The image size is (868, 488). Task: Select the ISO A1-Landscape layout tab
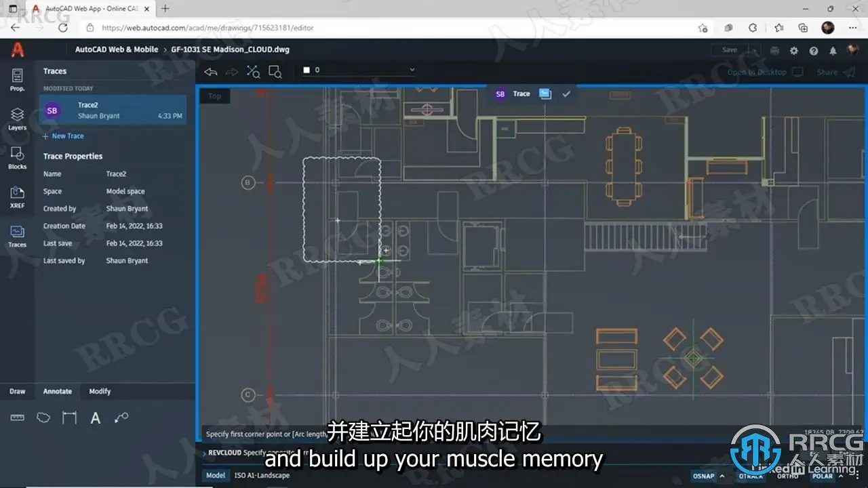(262, 475)
